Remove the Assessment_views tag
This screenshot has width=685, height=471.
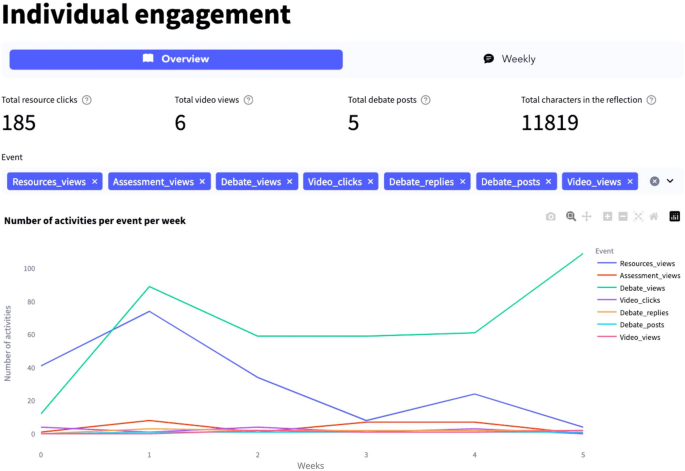click(202, 182)
